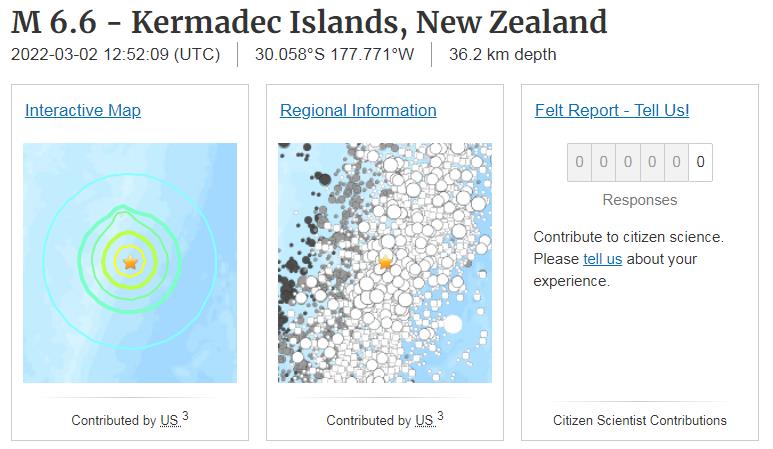Click the felt responses counter box
773x449 pixels.
click(639, 162)
